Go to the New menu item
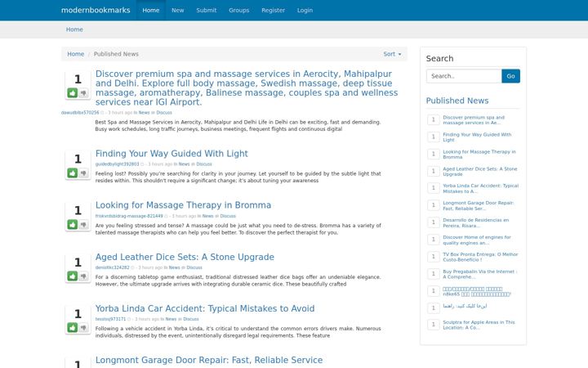This screenshot has width=588, height=368. click(178, 10)
